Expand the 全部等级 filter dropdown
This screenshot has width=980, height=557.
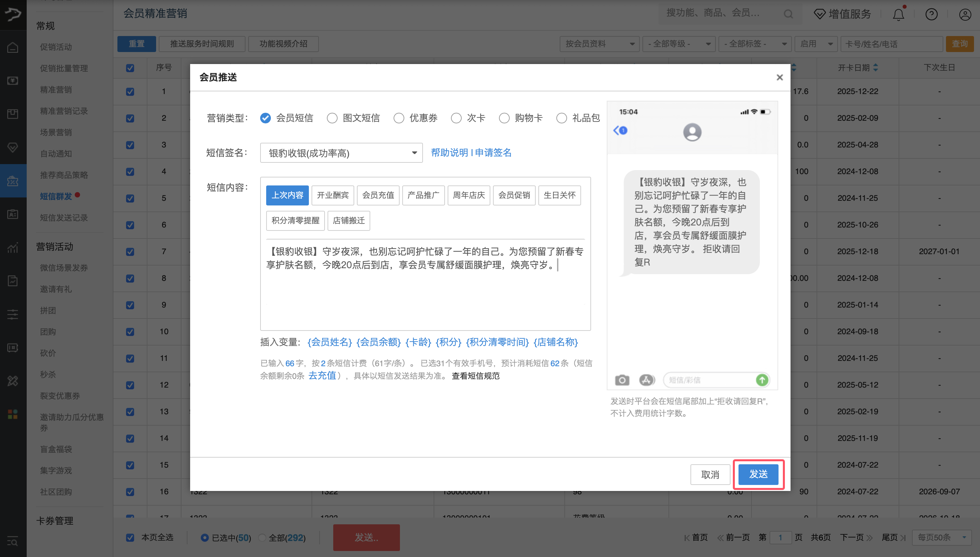679,44
